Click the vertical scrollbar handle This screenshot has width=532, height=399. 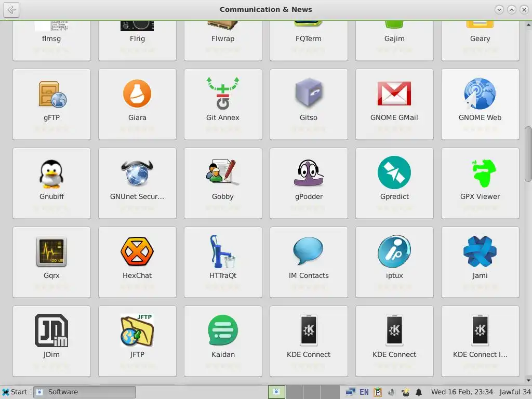click(x=528, y=154)
